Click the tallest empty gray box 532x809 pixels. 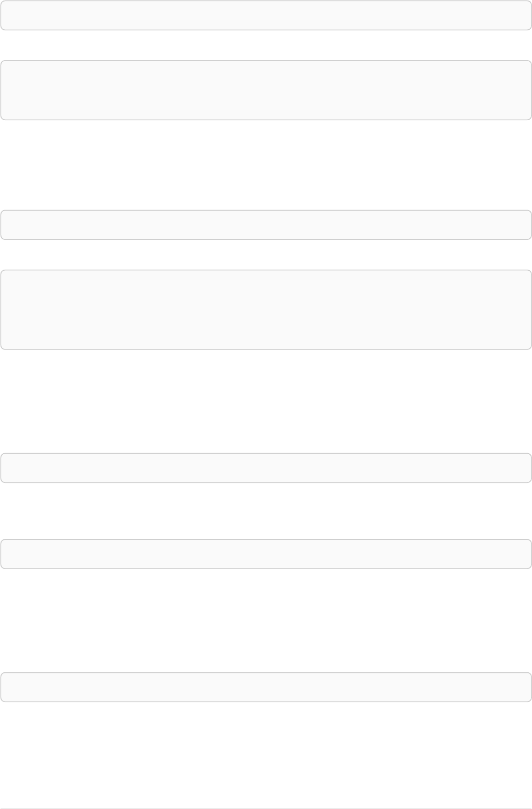(266, 310)
